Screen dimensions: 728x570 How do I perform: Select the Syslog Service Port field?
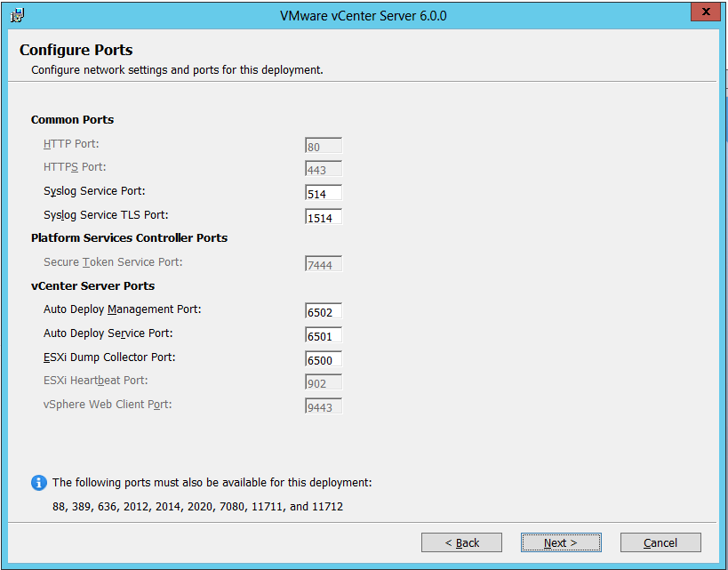[x=324, y=193]
